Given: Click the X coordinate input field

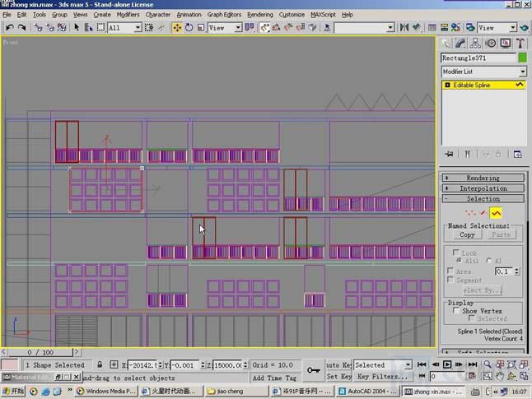Looking at the screenshot, I should 142,364.
